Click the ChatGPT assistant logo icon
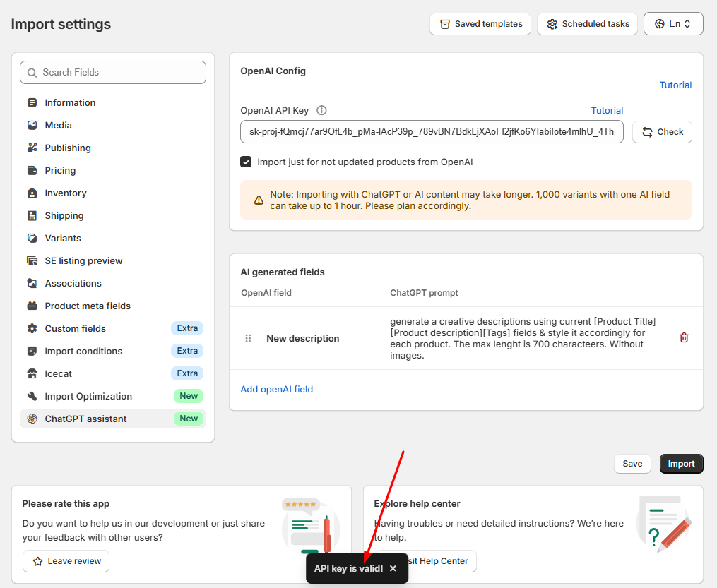 (x=32, y=419)
